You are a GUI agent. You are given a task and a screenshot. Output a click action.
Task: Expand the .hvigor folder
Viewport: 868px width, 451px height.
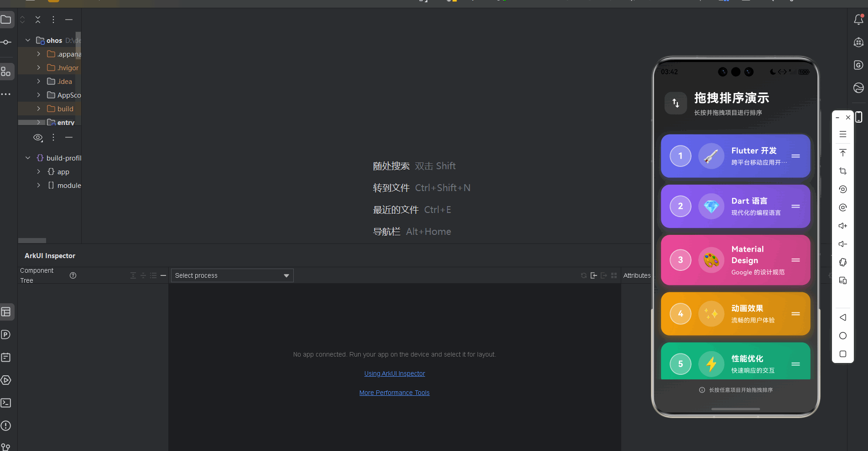39,67
